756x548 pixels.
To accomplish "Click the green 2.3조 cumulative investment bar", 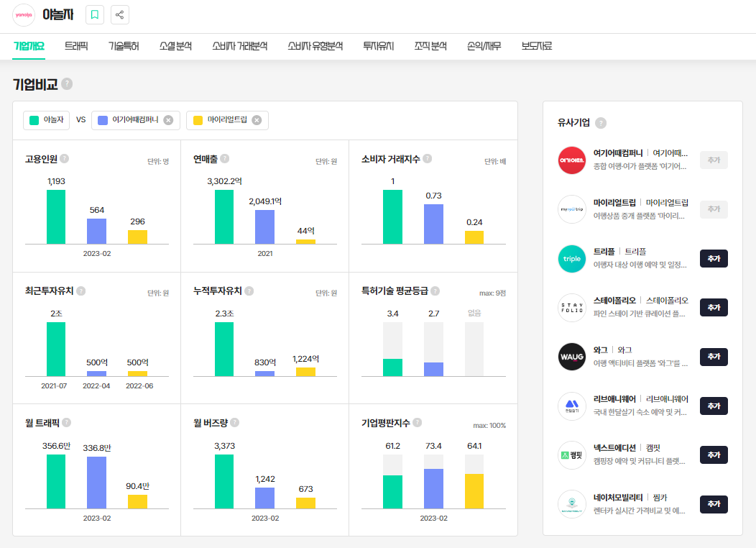I will point(224,350).
